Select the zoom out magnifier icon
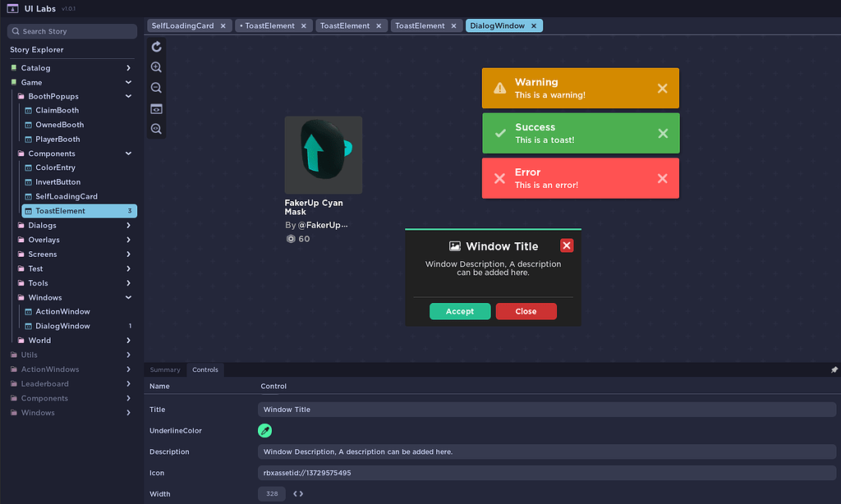Screen dimensions: 841x504 pos(156,88)
